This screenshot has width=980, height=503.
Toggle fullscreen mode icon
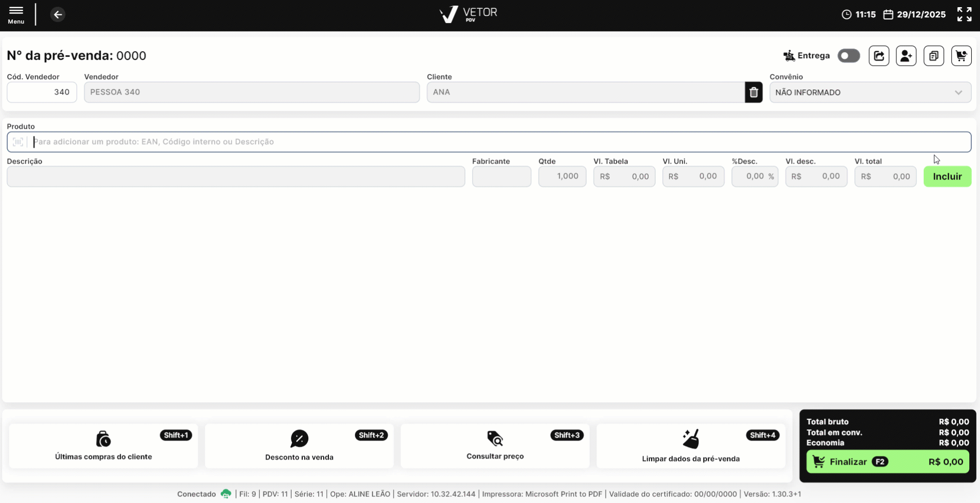[x=964, y=14]
